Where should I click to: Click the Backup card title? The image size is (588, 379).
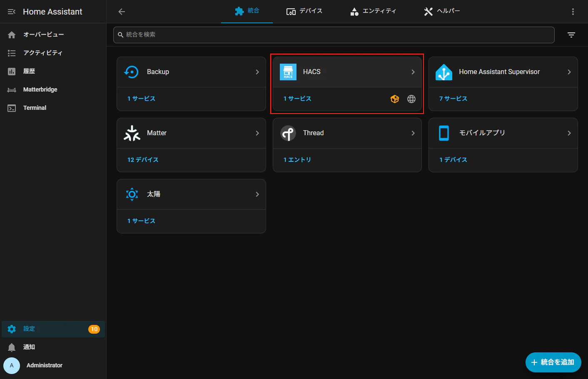[x=158, y=72]
